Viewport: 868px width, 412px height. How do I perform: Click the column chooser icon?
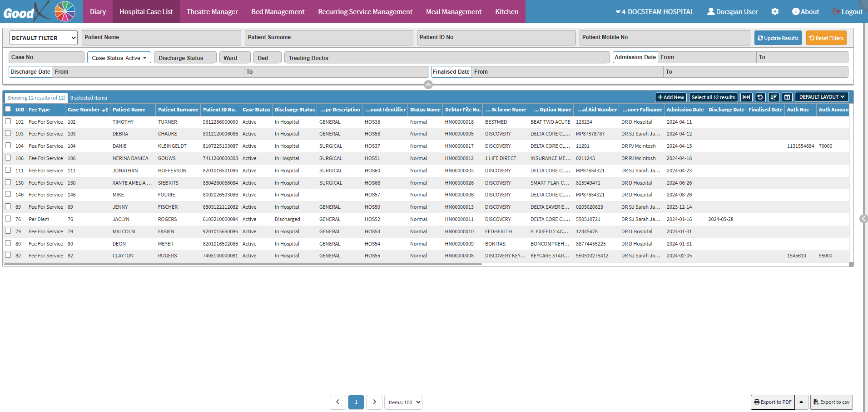coord(787,97)
